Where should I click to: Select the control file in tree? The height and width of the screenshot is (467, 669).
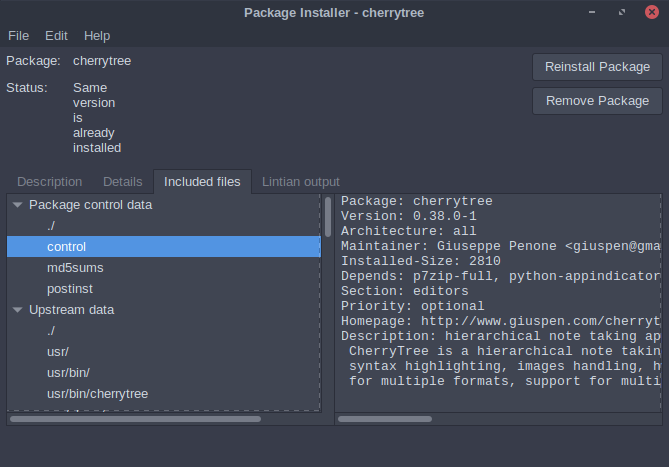(66, 247)
